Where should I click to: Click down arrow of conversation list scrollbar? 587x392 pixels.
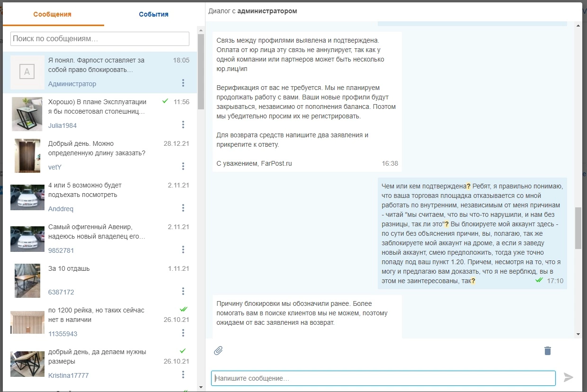(201, 387)
